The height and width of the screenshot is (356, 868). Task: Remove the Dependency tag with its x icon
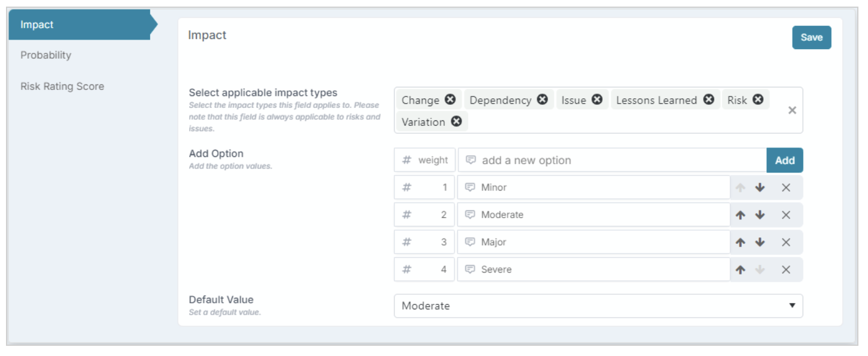click(x=542, y=100)
